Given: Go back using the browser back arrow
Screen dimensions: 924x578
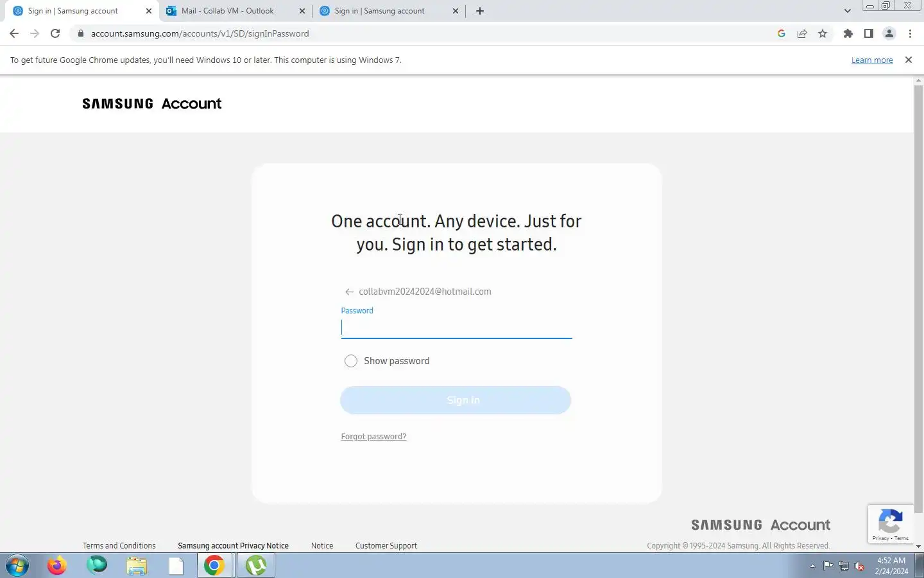Looking at the screenshot, I should (14, 33).
